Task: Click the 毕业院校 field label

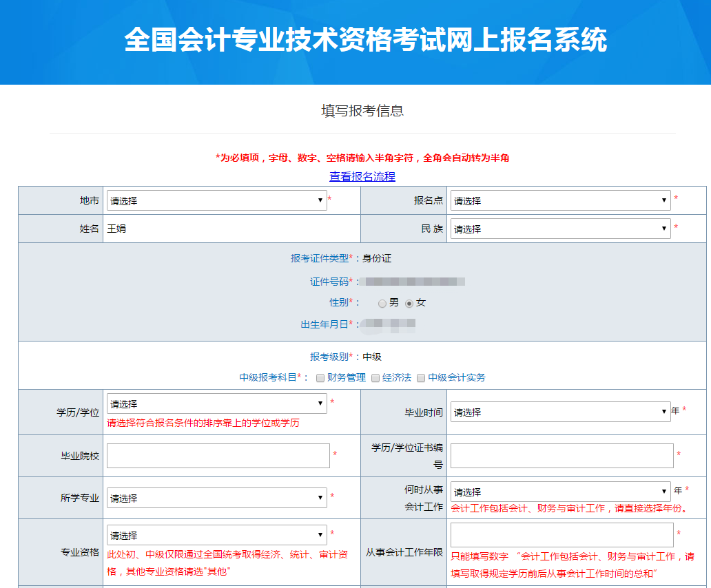Action: coord(80,456)
